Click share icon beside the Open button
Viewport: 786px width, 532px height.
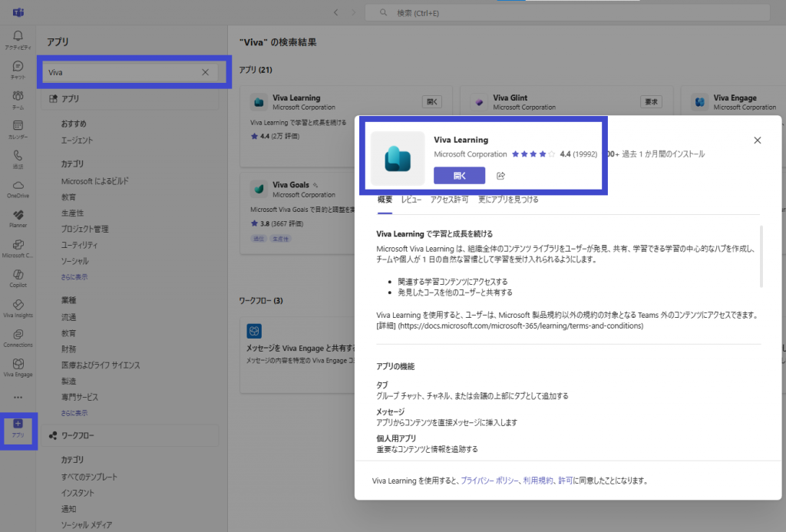pyautogui.click(x=500, y=176)
